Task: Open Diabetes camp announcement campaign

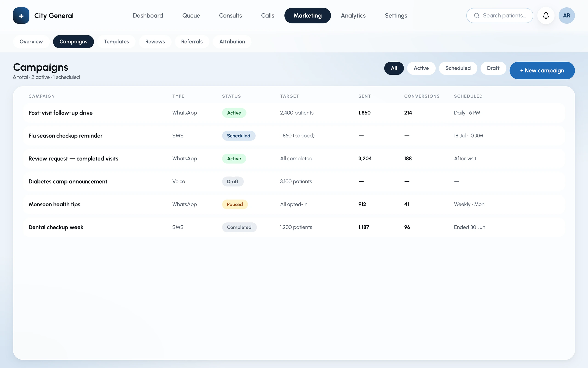Action: 294,181
